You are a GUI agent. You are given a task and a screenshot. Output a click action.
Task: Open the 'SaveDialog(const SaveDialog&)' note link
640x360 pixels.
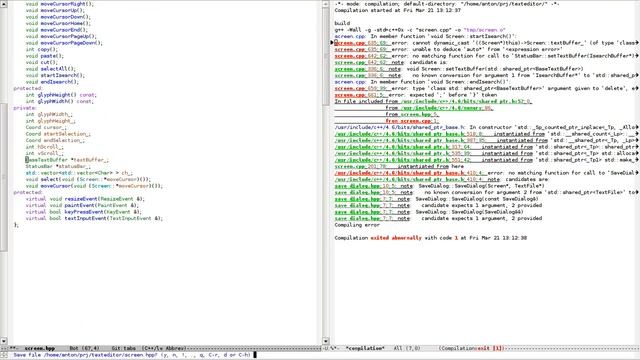tap(372, 199)
